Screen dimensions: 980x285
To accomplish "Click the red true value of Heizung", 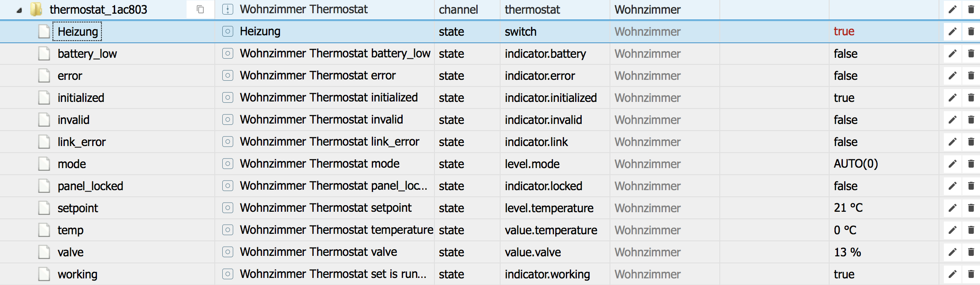I will 844,31.
